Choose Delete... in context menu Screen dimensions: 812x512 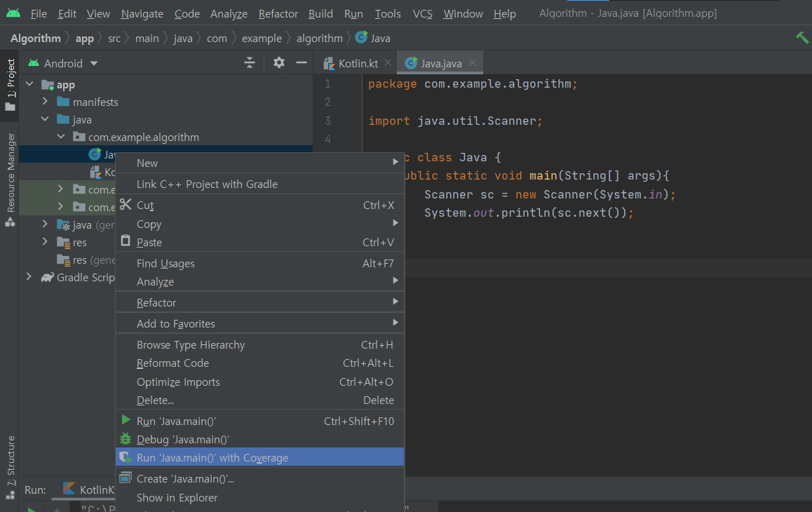(x=260, y=400)
